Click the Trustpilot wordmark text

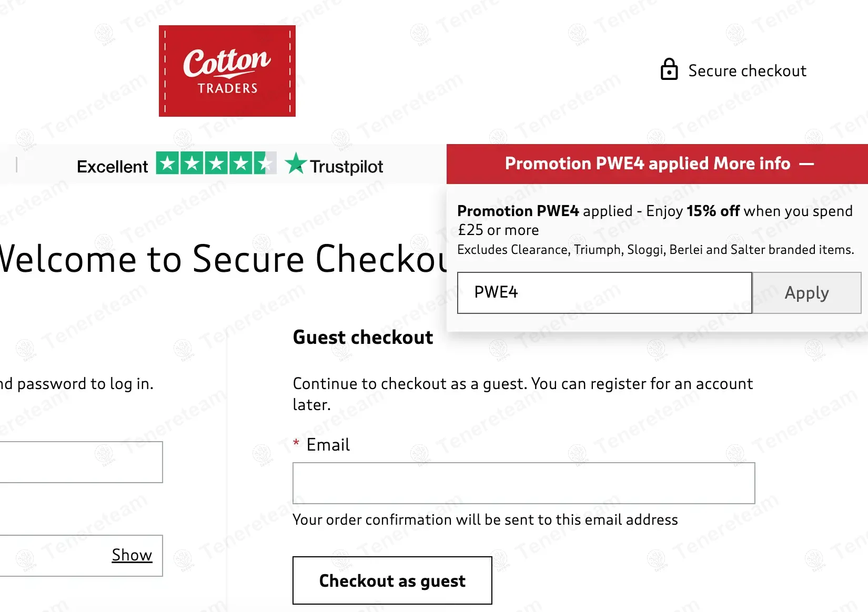(346, 167)
